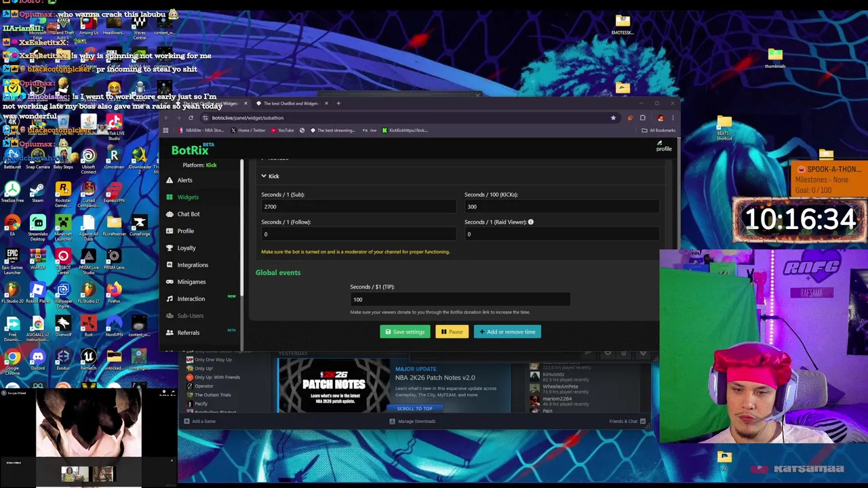Save the subathon settings
This screenshot has width=868, height=488.
pyautogui.click(x=405, y=331)
